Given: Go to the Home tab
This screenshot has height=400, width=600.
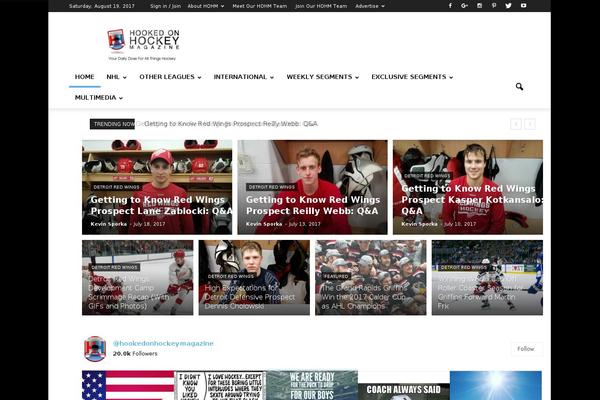Looking at the screenshot, I should click(x=85, y=77).
